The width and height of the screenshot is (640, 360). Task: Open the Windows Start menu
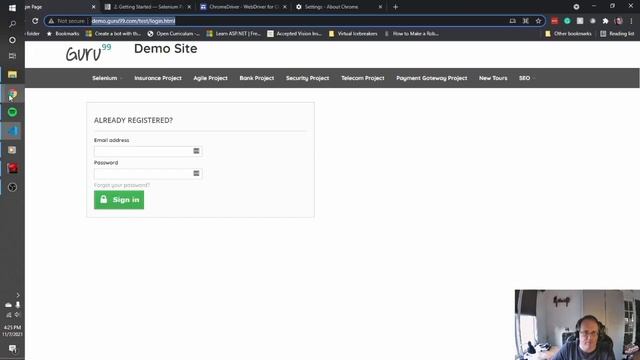click(x=12, y=8)
